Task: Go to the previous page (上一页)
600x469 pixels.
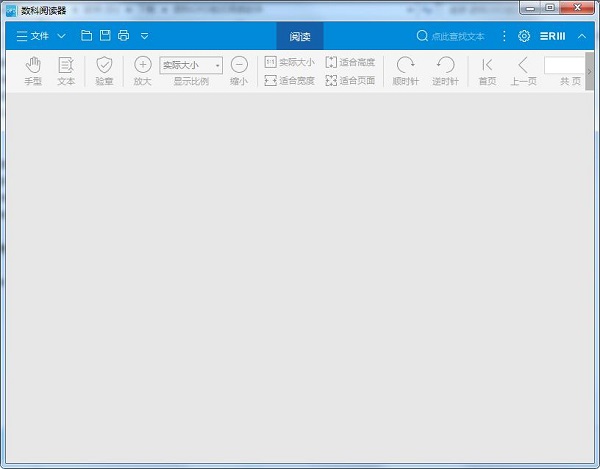Action: pos(523,70)
